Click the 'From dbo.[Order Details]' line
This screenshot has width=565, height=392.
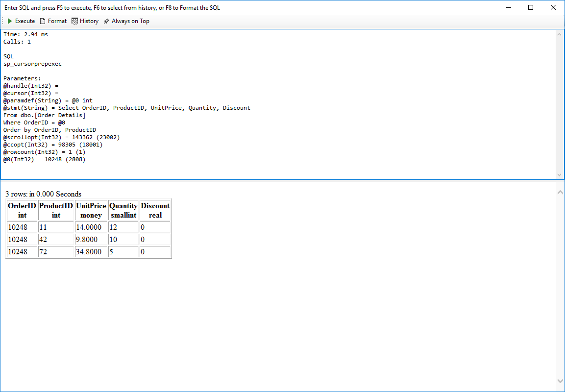(44, 115)
